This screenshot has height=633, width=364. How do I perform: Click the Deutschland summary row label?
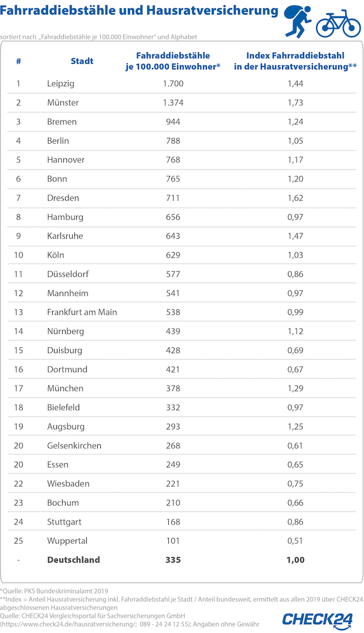pos(73,560)
